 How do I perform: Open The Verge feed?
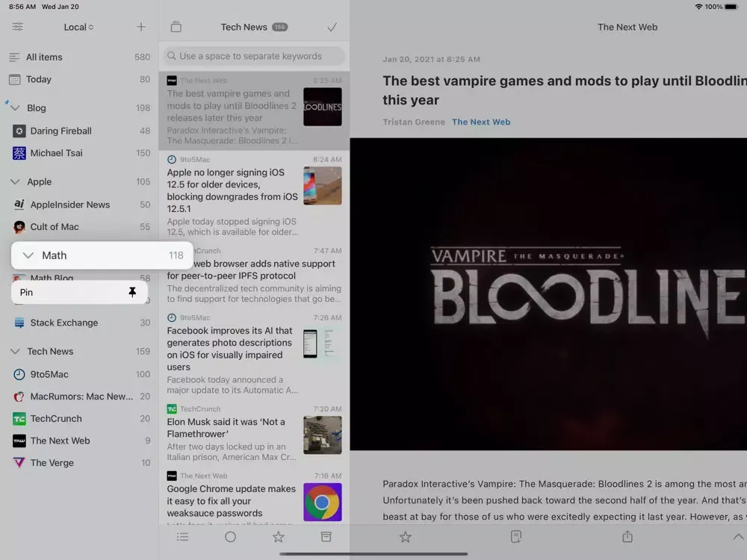click(x=80, y=463)
